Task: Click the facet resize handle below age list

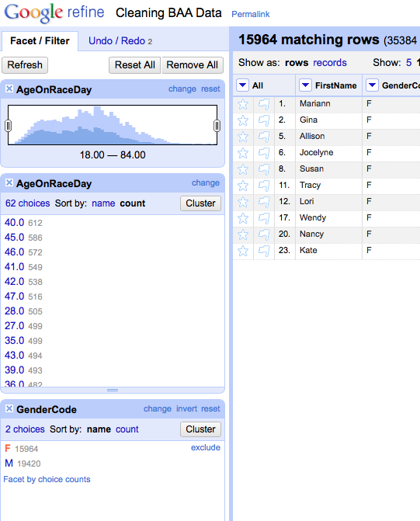Action: pos(113,390)
